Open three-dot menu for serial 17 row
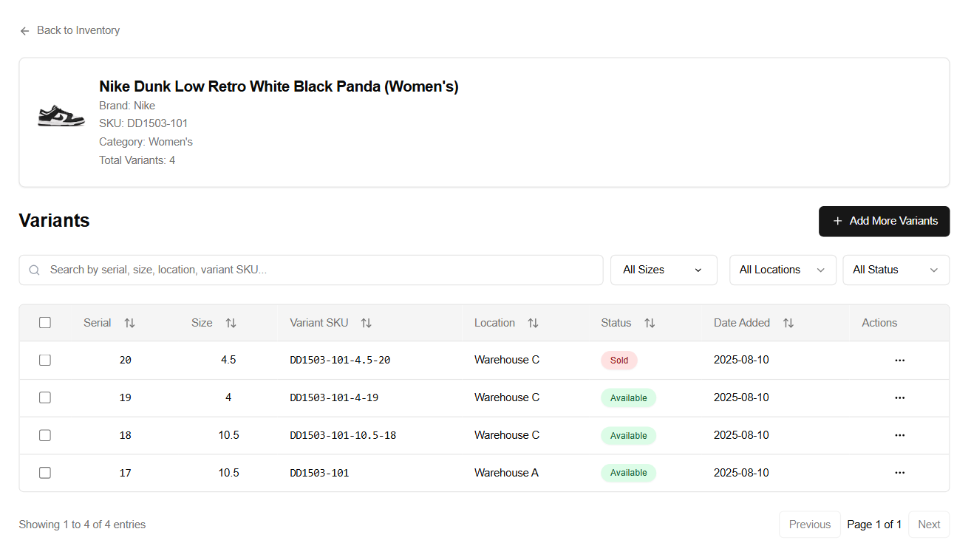This screenshot has height=560, width=971. point(899,473)
